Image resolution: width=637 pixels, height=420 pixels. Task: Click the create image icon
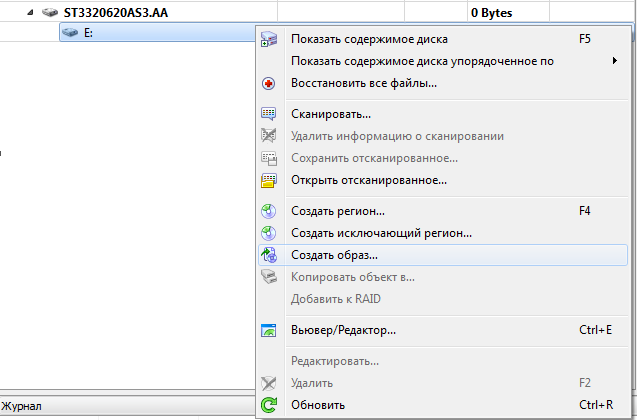(268, 255)
